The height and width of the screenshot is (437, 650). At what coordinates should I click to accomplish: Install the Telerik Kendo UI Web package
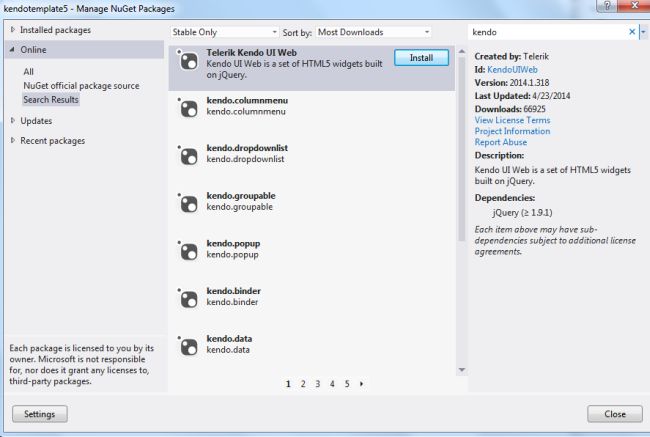coord(421,58)
